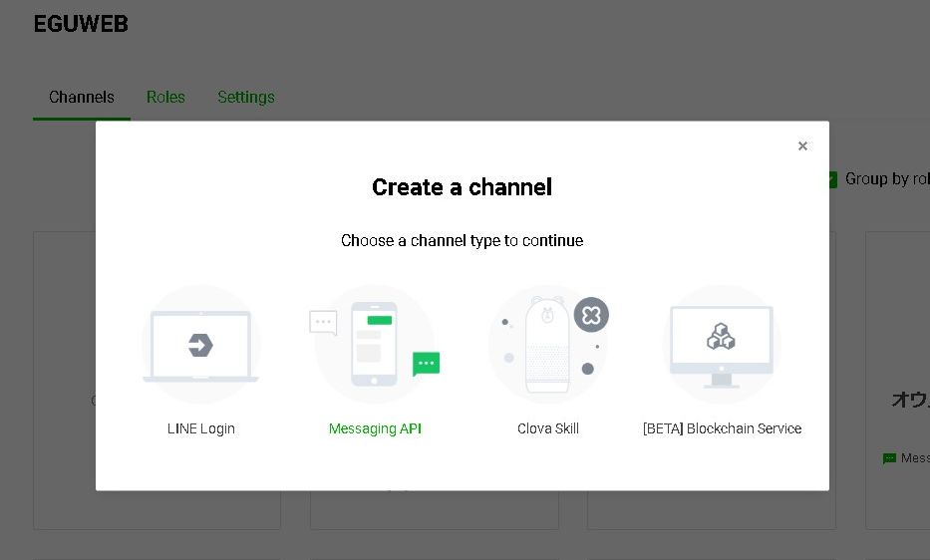Select the Blockchain Service monitor icon
Screen dimensions: 930x560
(x=722, y=345)
